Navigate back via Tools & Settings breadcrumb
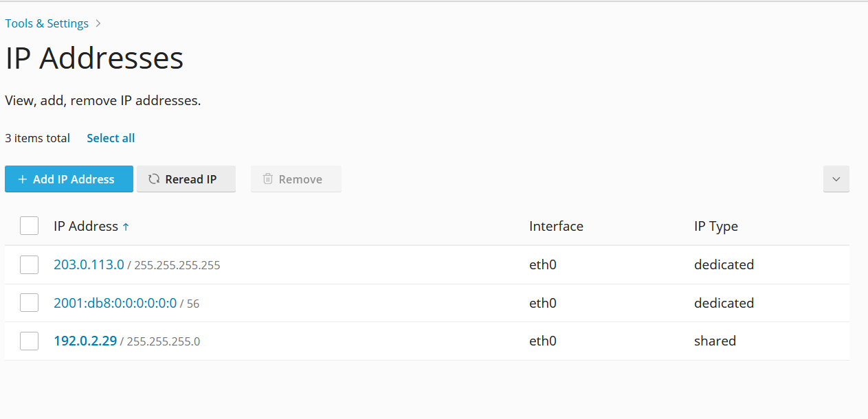Image resolution: width=868 pixels, height=419 pixels. pos(46,23)
